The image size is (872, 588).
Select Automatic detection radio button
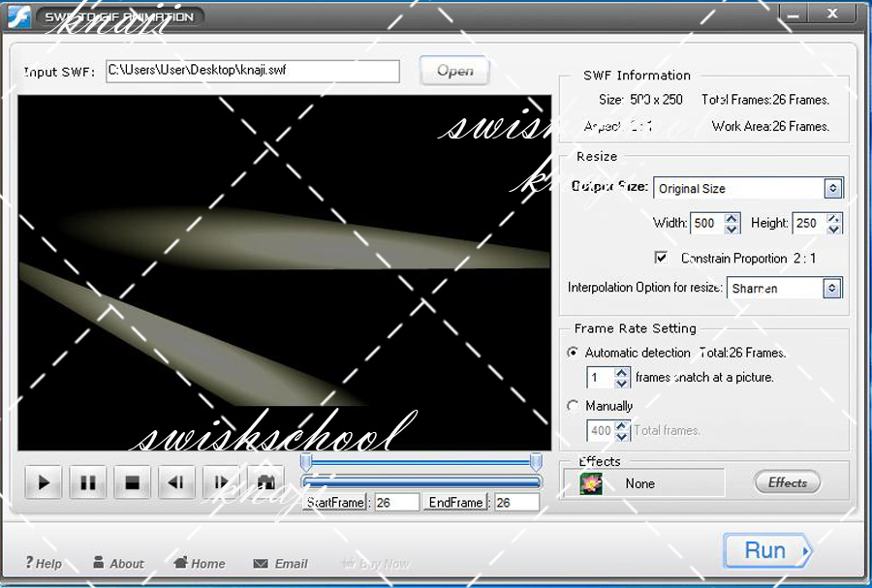pos(573,353)
